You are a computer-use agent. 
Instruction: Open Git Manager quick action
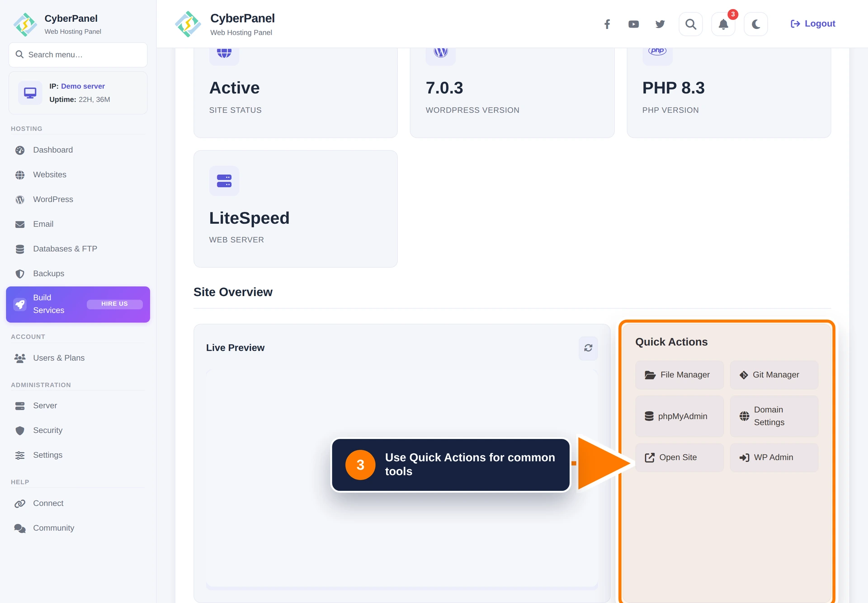[774, 375]
